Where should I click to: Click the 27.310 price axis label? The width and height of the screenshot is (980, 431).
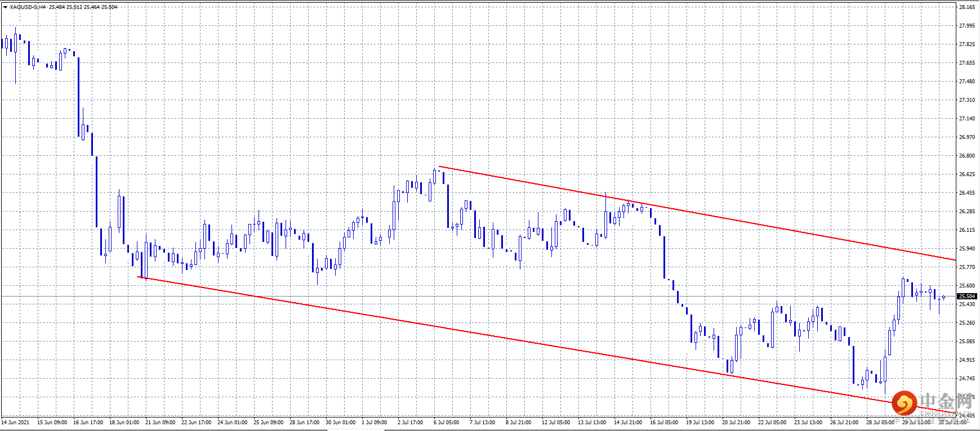tap(967, 100)
